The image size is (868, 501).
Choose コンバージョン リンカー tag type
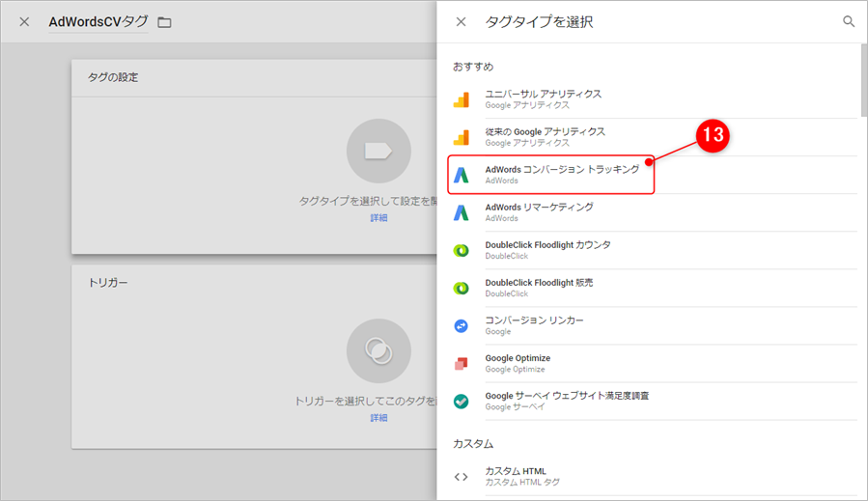pos(655,326)
